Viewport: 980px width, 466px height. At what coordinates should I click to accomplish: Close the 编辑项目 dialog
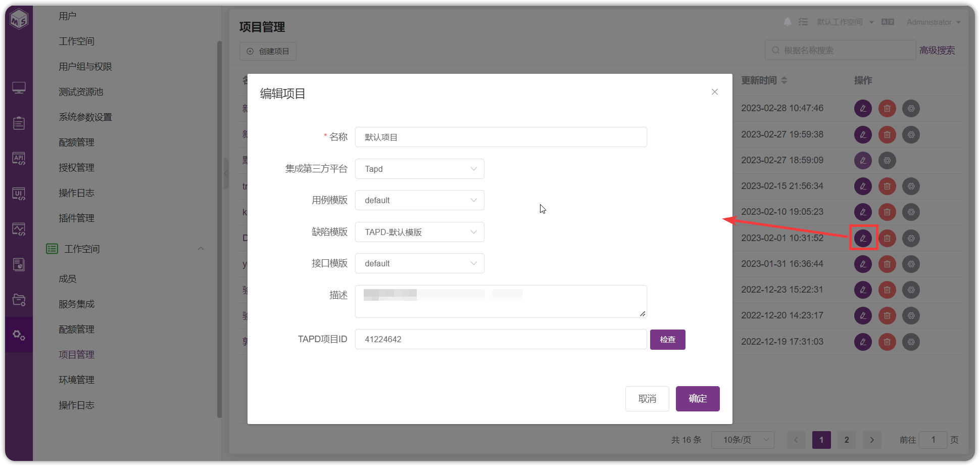[715, 91]
